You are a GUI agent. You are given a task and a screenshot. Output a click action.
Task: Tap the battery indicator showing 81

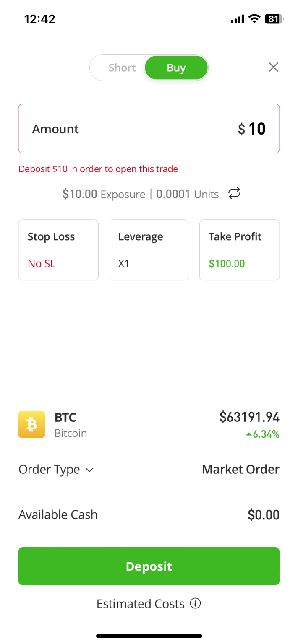coord(273,18)
